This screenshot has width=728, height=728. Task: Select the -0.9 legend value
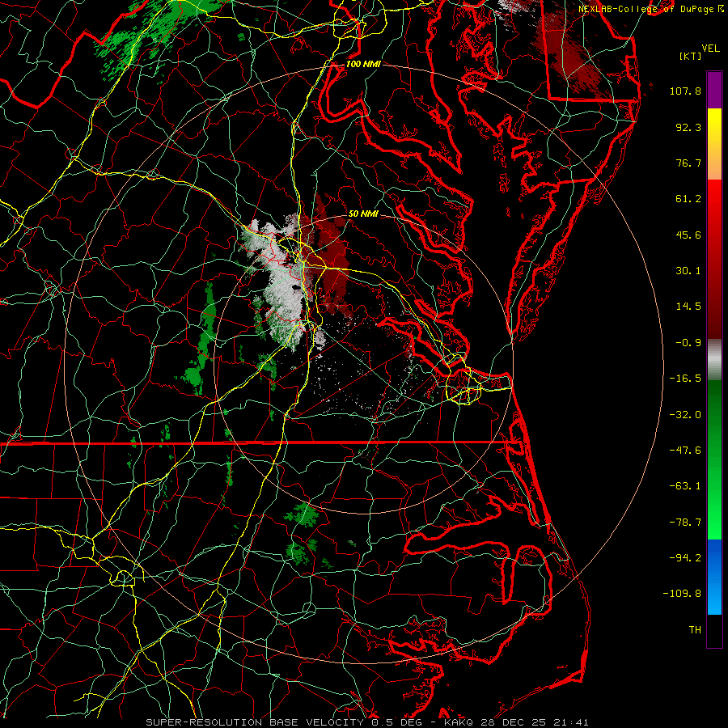pyautogui.click(x=688, y=343)
